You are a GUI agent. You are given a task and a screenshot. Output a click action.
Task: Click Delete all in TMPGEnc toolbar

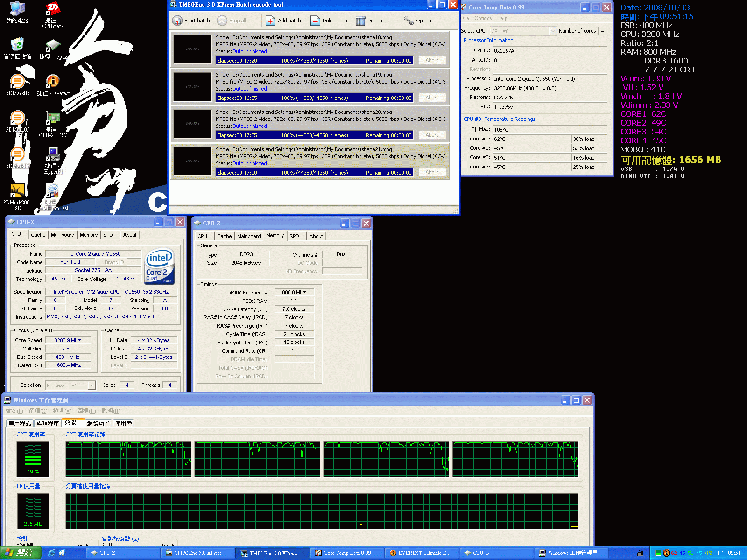(372, 21)
